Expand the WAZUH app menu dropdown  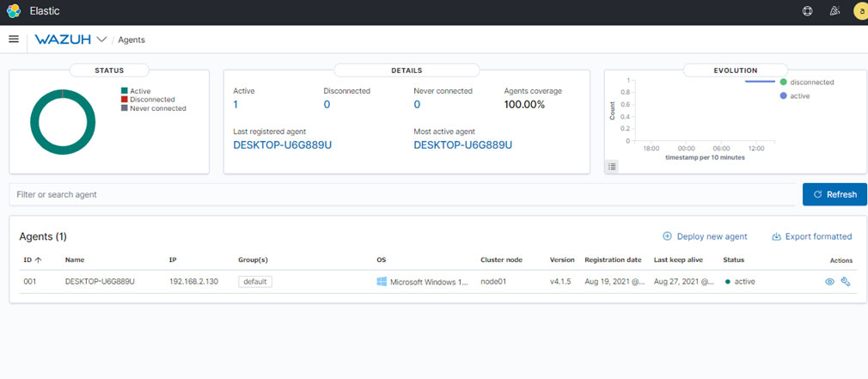pos(101,40)
